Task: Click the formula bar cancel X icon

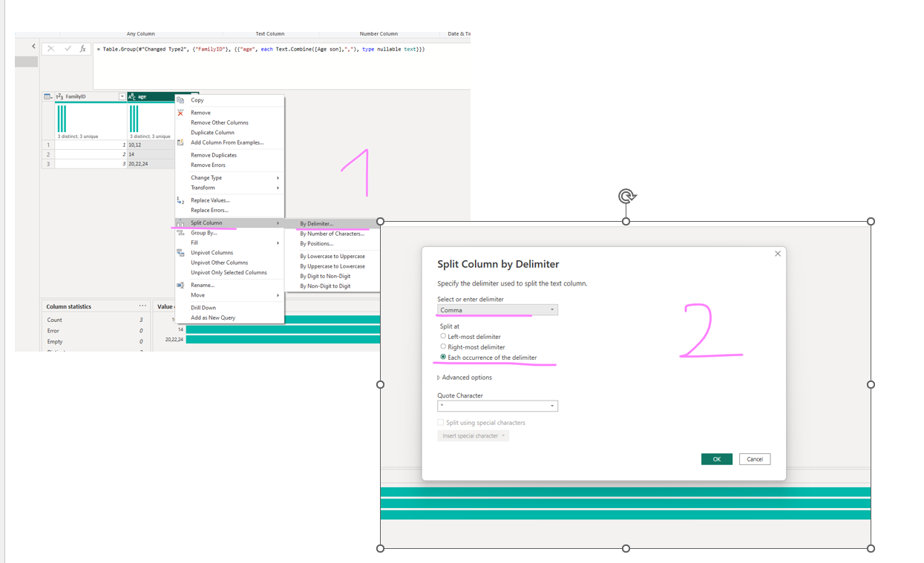Action: (50, 49)
